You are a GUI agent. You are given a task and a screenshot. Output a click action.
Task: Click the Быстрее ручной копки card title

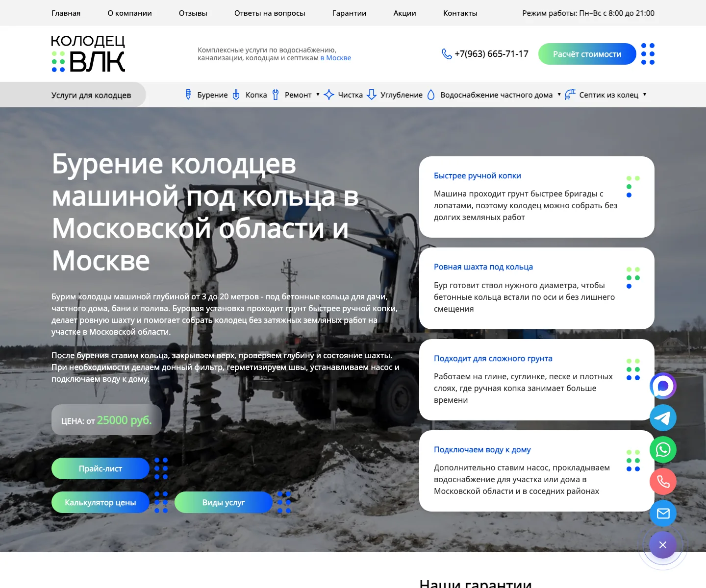tap(478, 175)
